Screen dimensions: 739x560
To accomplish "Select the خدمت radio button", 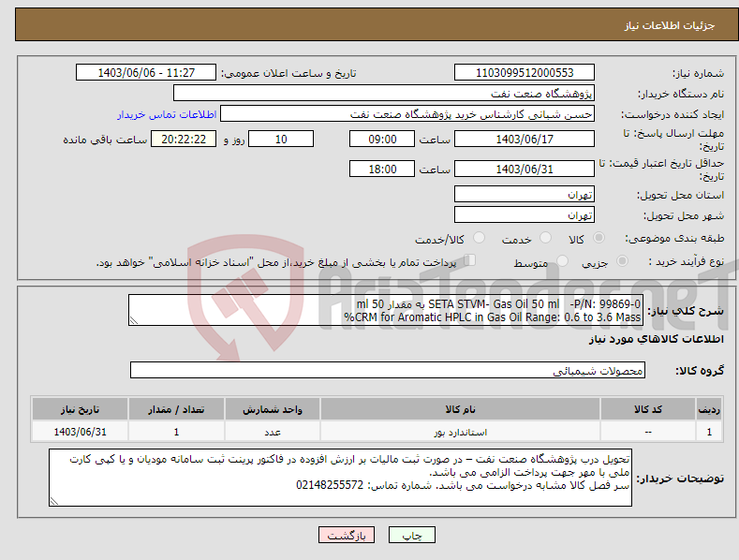I will [545, 238].
